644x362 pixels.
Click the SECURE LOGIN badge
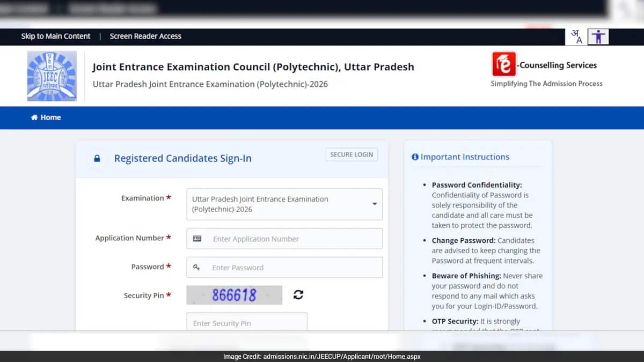tap(352, 154)
